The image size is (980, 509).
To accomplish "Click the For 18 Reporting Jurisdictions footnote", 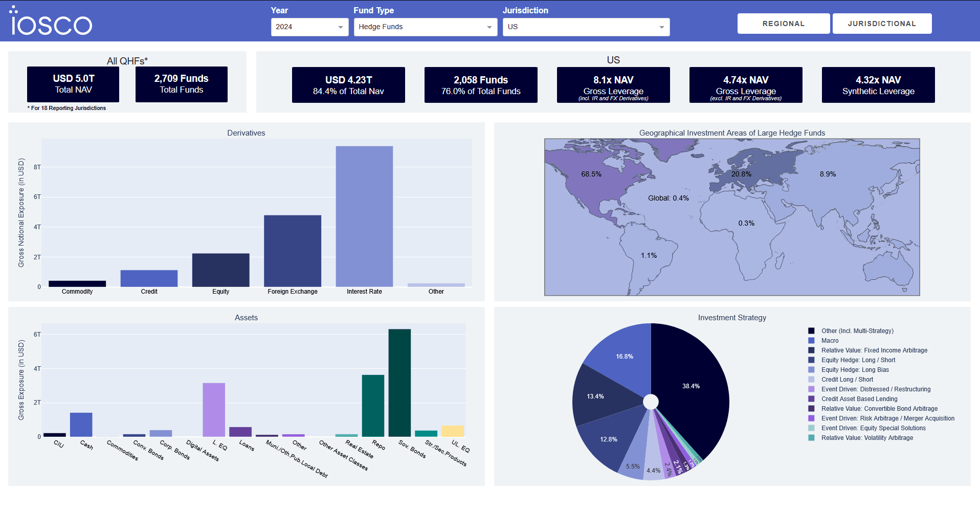I will 66,108.
